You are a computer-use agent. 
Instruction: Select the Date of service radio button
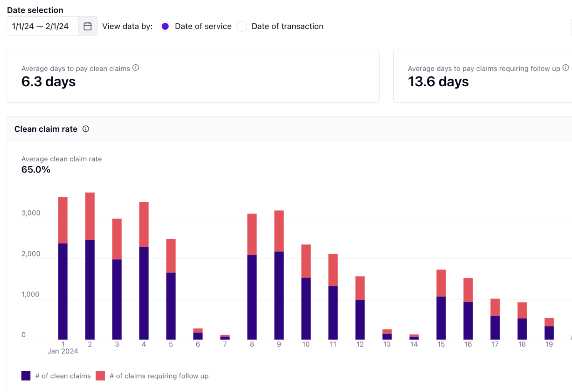165,26
